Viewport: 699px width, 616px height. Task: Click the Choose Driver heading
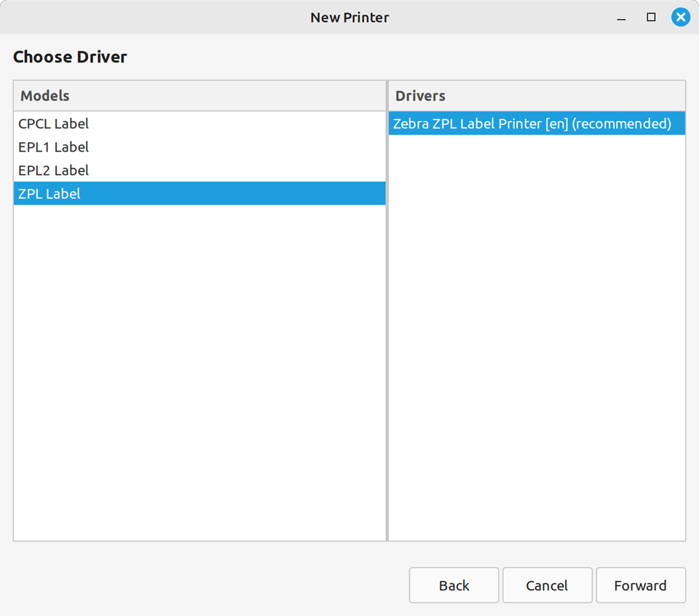(70, 57)
